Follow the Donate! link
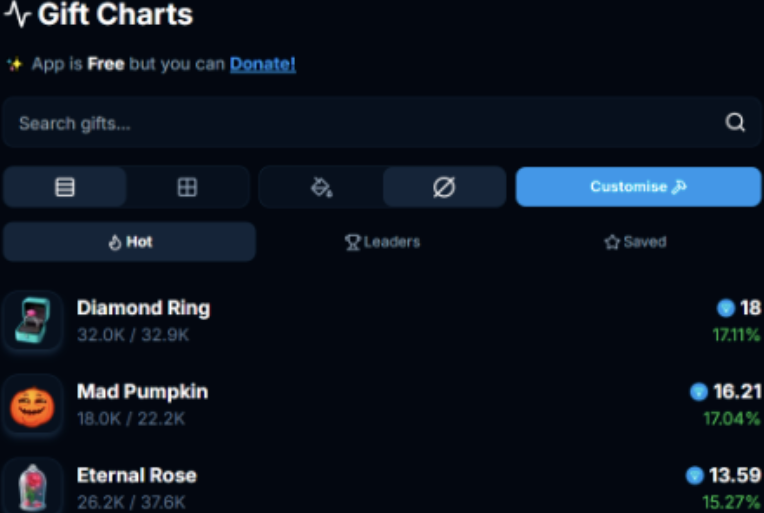Image resolution: width=764 pixels, height=513 pixels. pyautogui.click(x=262, y=64)
